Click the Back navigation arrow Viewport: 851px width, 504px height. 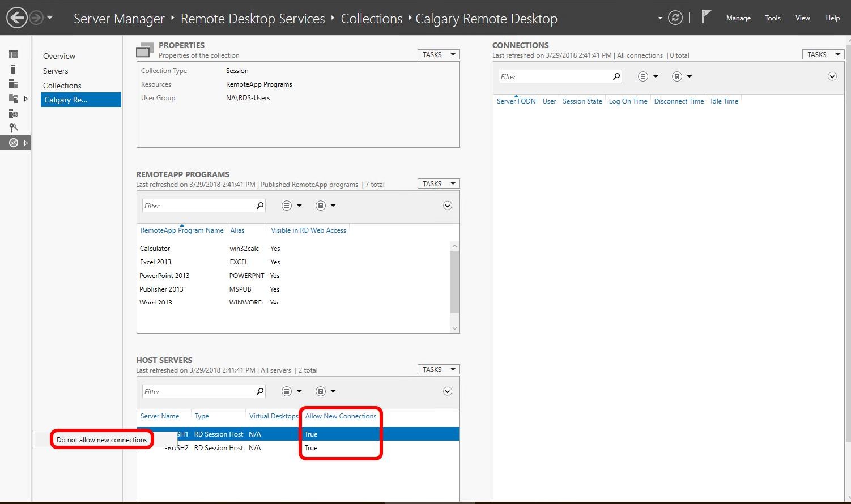pyautogui.click(x=17, y=18)
